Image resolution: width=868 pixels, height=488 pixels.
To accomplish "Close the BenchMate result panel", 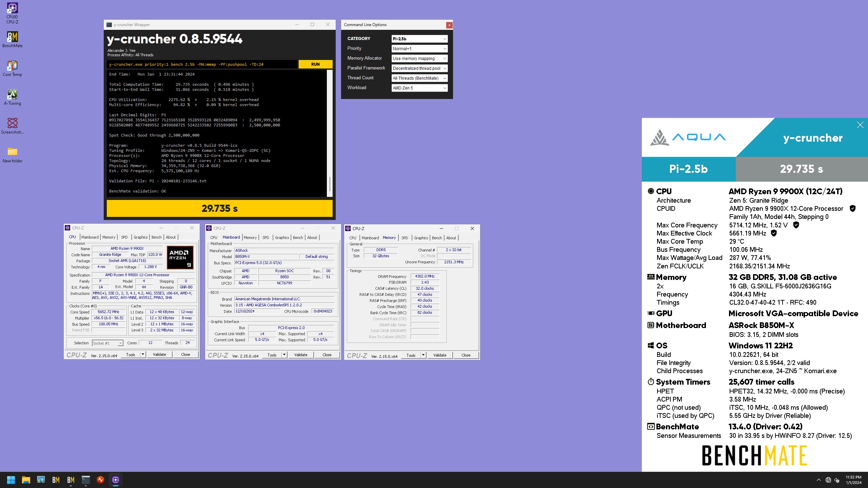I will click(860, 125).
